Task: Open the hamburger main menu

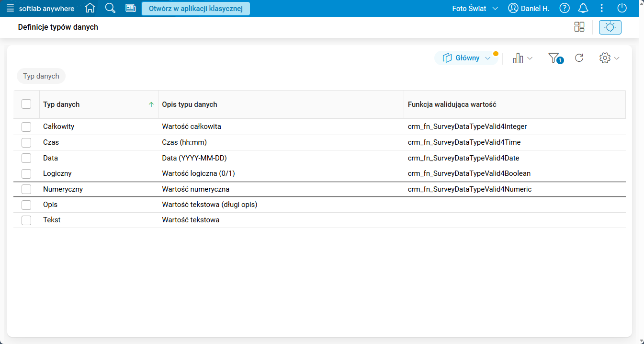Action: [10, 8]
